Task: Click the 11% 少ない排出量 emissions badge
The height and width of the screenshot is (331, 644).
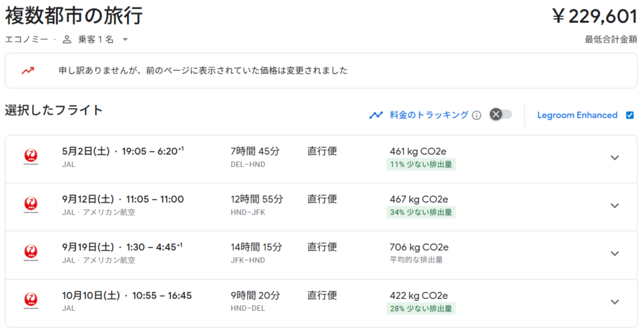Action: [x=421, y=165]
